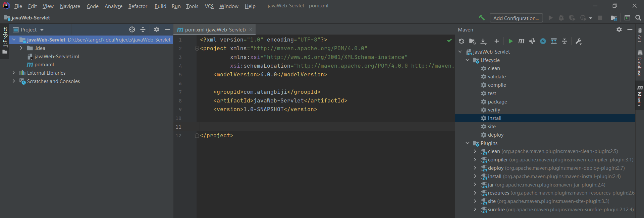Image resolution: width=644 pixels, height=218 pixels.
Task: Open the Navigate menu
Action: (70, 6)
